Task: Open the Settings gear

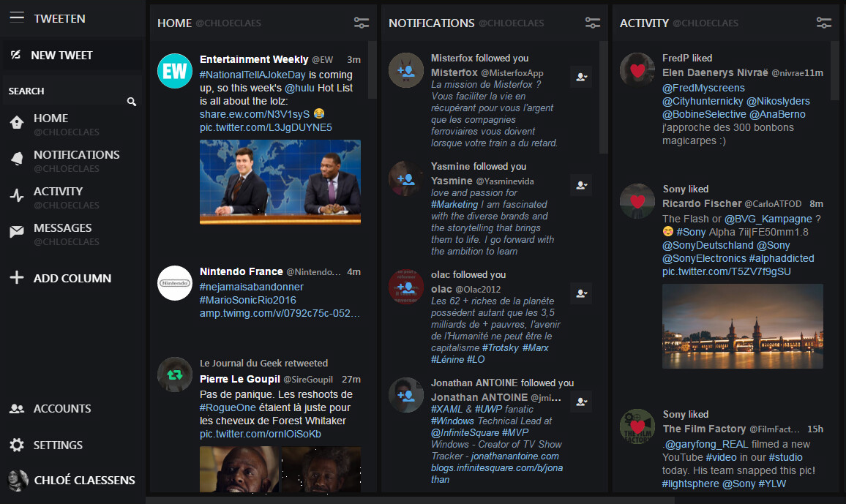Action: click(x=17, y=445)
